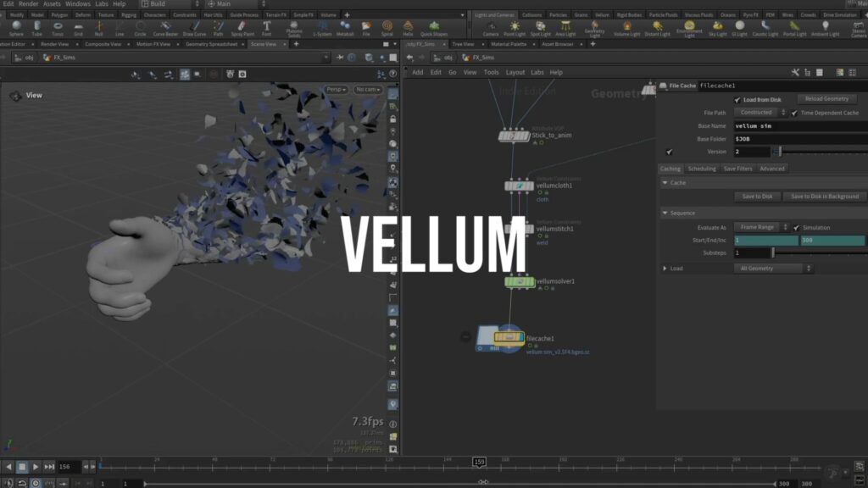
Task: Collapse the Cache section
Action: [x=665, y=183]
